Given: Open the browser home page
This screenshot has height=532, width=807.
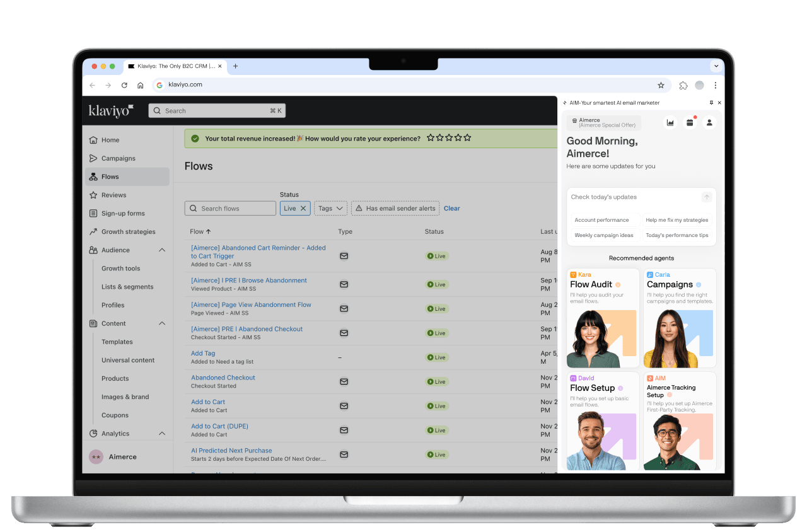Looking at the screenshot, I should tap(141, 85).
